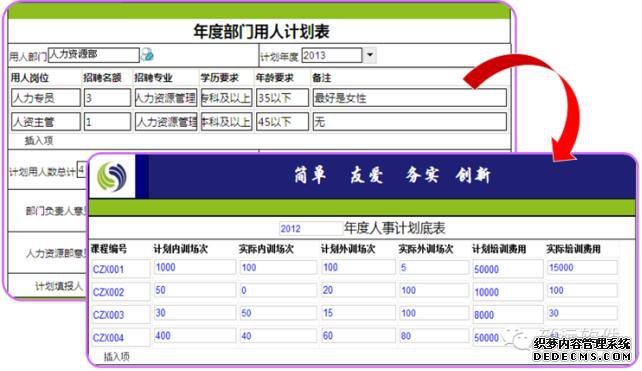Screen dimensions: 642x371
Task: Click 实际内训场次 field in CZX002 row
Action: (278, 290)
